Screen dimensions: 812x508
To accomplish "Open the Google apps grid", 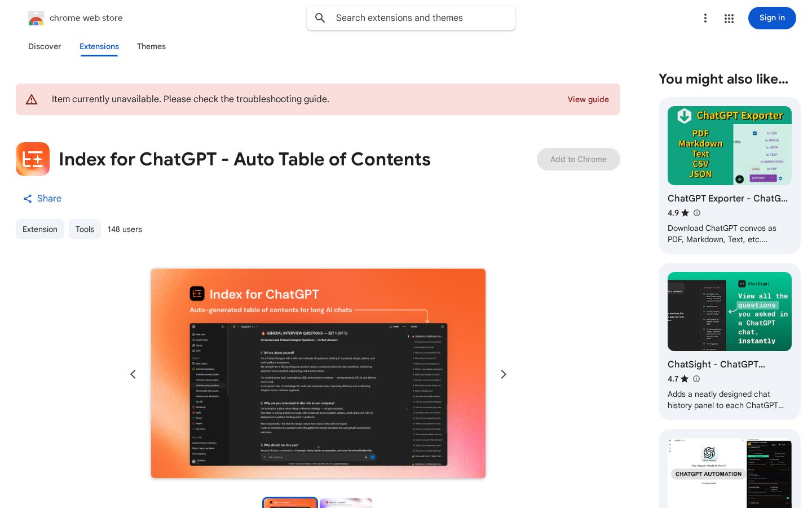I will (729, 18).
